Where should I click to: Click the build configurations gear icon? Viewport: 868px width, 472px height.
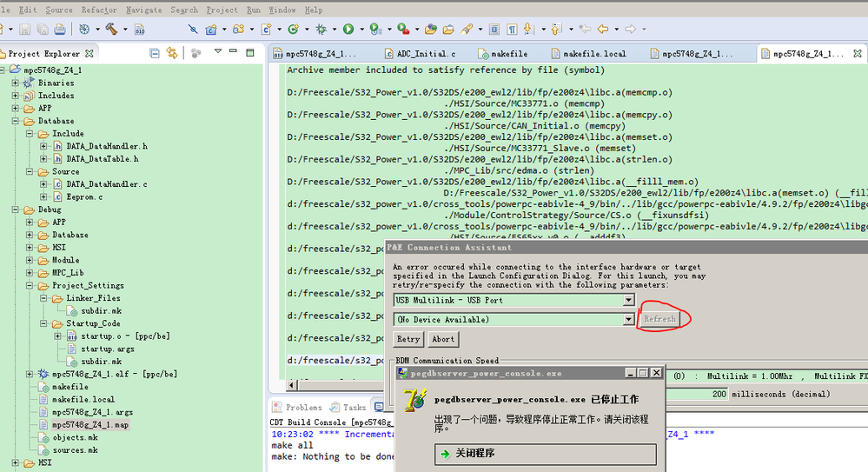84,30
